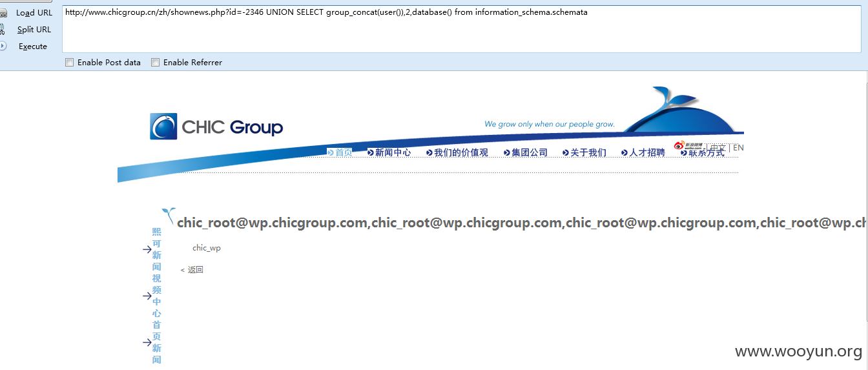
Task: Click the 'We grow only when our people grow' slogan
Action: (x=550, y=124)
